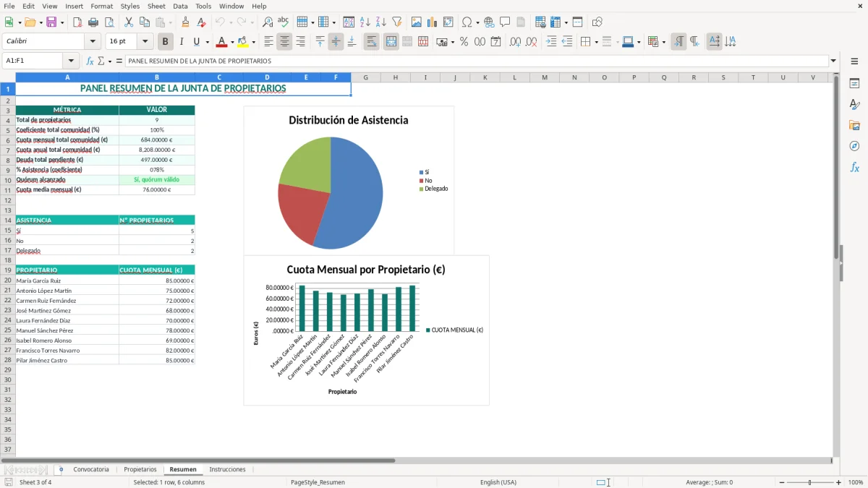Open the Styles menu
This screenshot has width=868, height=488.
click(x=130, y=6)
